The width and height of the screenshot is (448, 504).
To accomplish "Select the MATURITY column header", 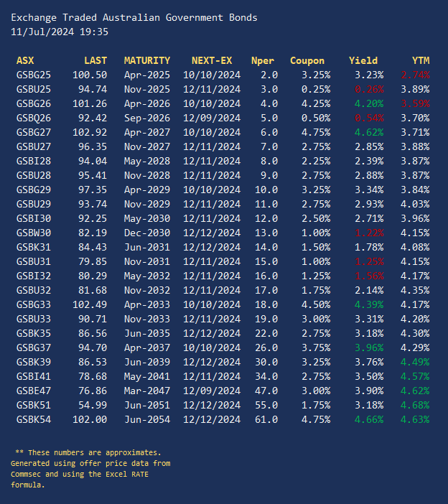I will [146, 61].
